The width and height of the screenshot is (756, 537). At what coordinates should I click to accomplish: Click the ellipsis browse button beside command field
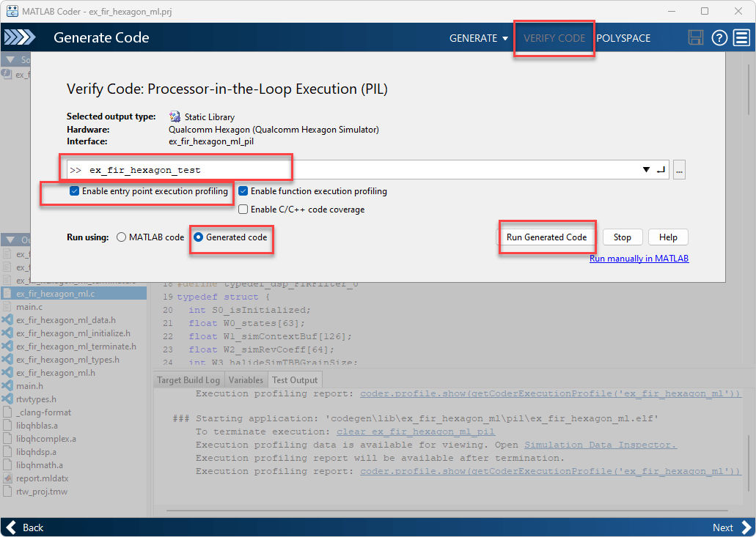[x=679, y=170]
